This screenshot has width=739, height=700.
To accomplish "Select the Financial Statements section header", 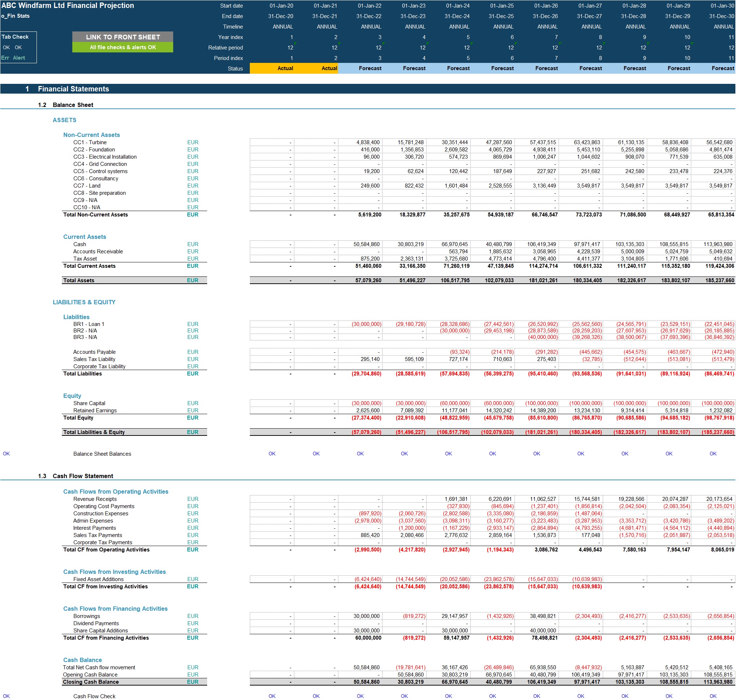I will point(73,89).
